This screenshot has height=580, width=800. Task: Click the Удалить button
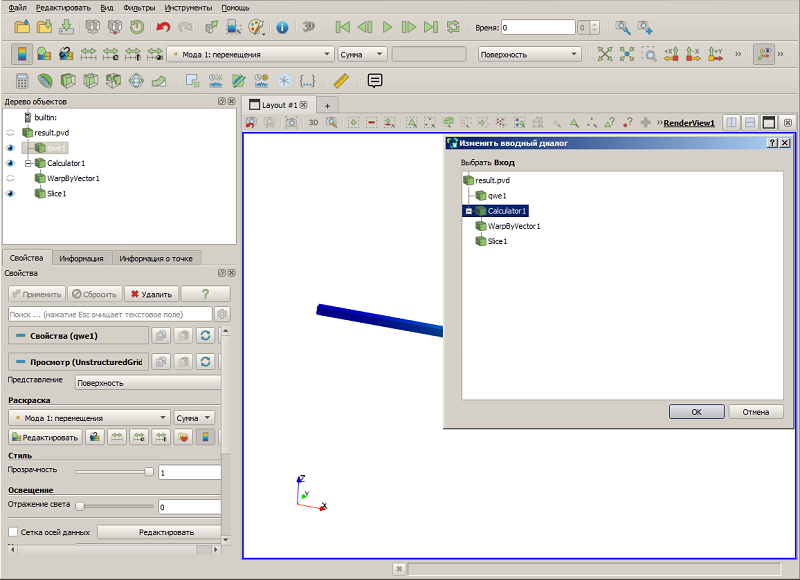click(x=152, y=294)
